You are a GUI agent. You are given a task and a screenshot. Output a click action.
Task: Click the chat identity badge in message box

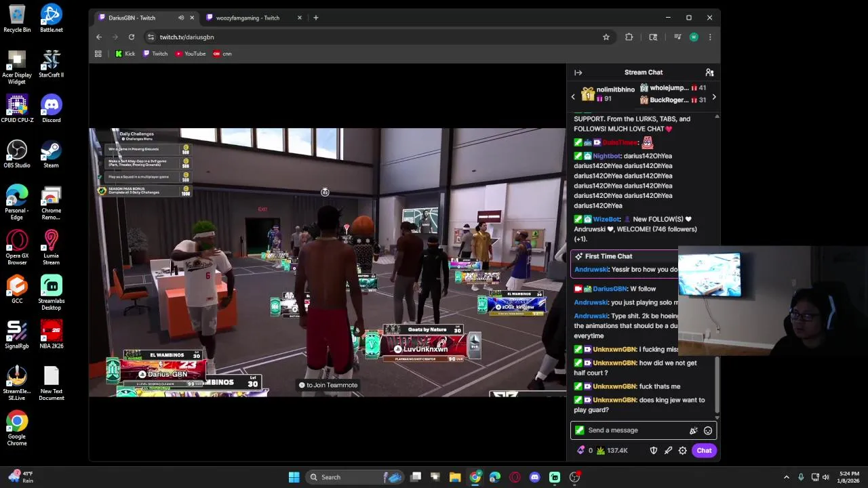click(579, 430)
